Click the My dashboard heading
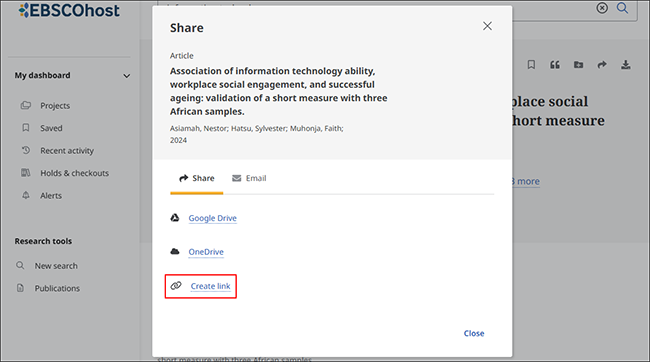 coord(42,75)
